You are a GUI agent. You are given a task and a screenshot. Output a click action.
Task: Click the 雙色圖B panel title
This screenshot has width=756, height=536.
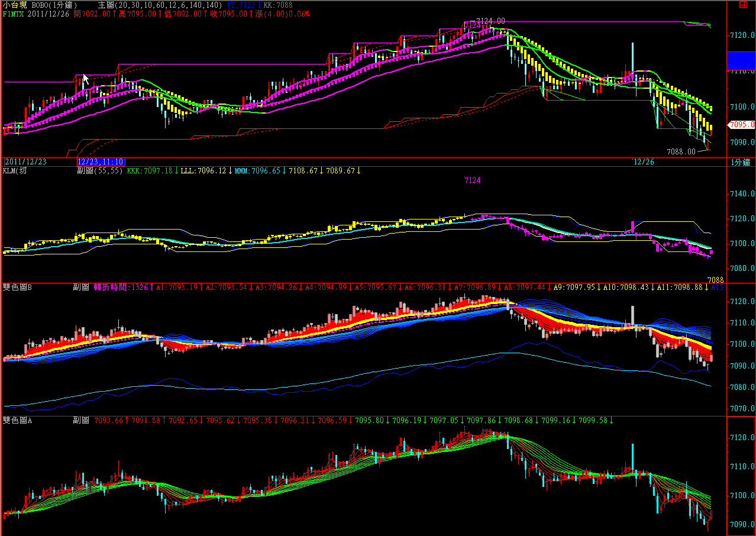click(16, 287)
